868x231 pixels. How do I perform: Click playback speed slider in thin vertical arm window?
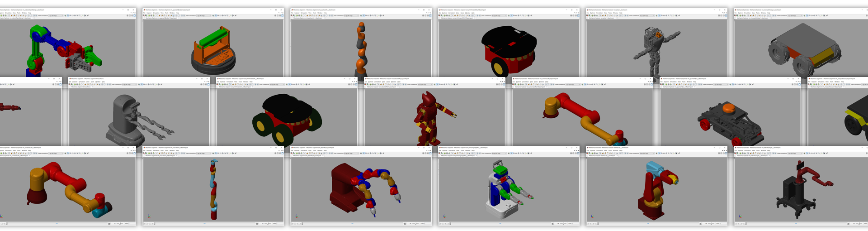point(268,223)
